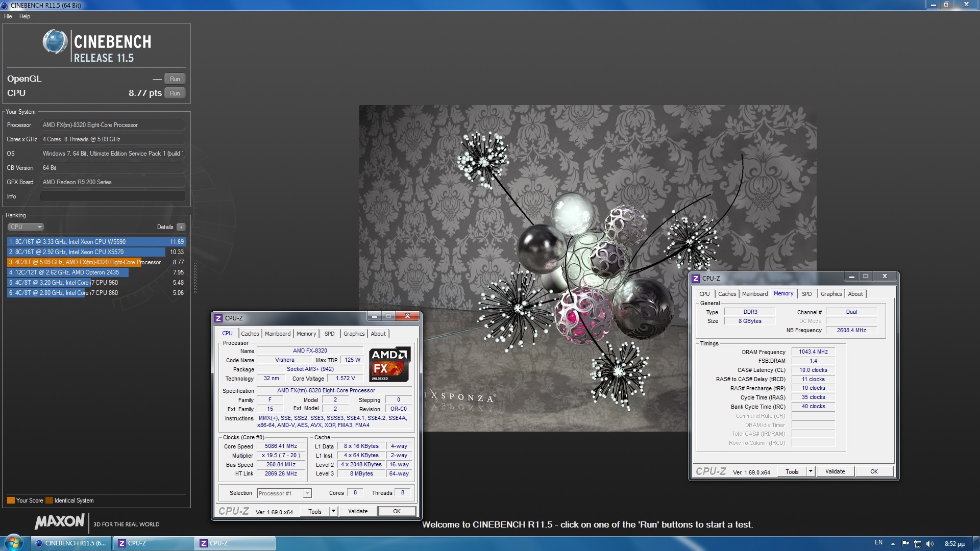The image size is (980, 551).
Task: Click Tools button in left CPU-Z
Action: 315,512
